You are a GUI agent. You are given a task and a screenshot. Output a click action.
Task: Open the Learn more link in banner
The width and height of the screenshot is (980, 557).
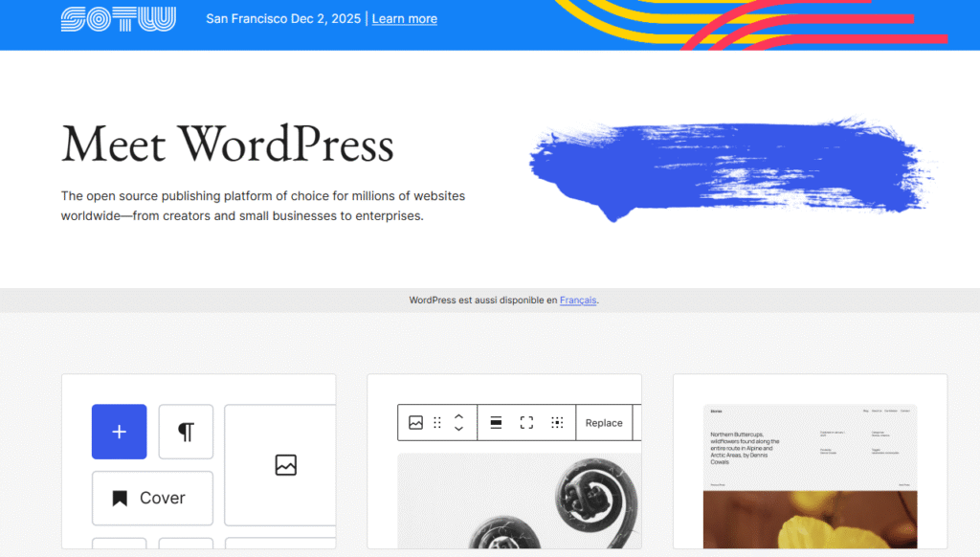click(404, 19)
